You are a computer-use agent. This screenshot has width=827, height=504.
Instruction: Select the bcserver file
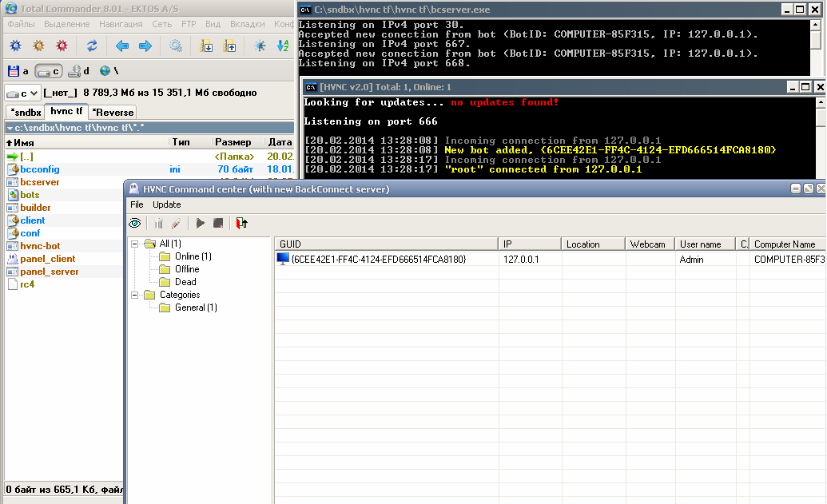[x=40, y=182]
